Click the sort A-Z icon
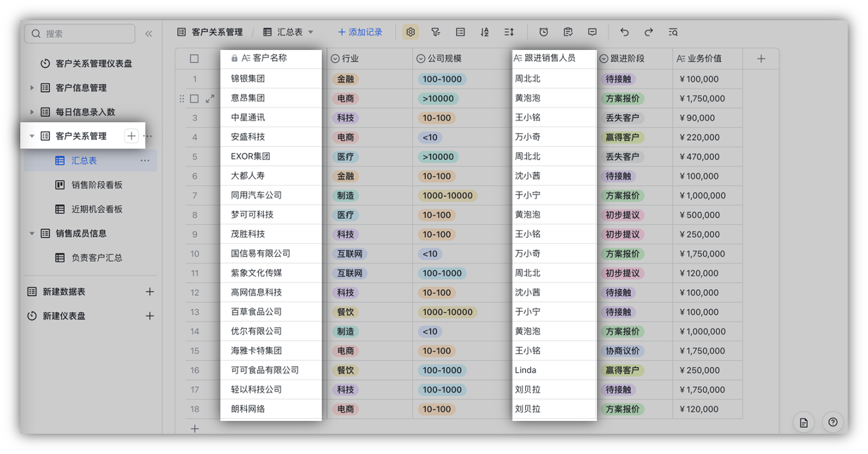The height and width of the screenshot is (454, 868). (484, 32)
